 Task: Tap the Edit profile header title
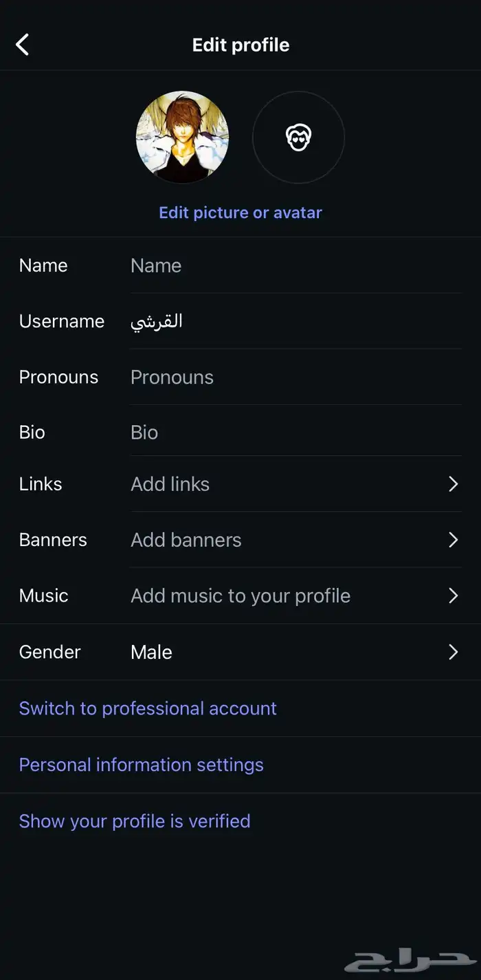tap(240, 45)
